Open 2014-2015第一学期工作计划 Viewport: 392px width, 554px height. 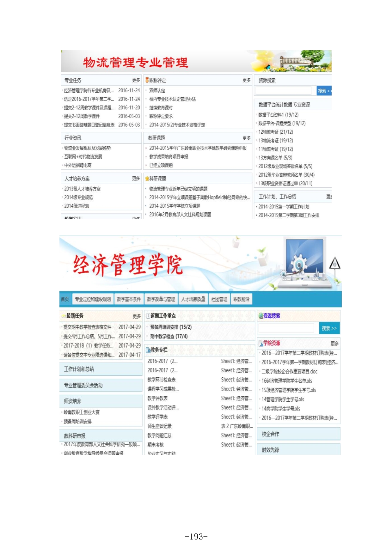point(284,207)
